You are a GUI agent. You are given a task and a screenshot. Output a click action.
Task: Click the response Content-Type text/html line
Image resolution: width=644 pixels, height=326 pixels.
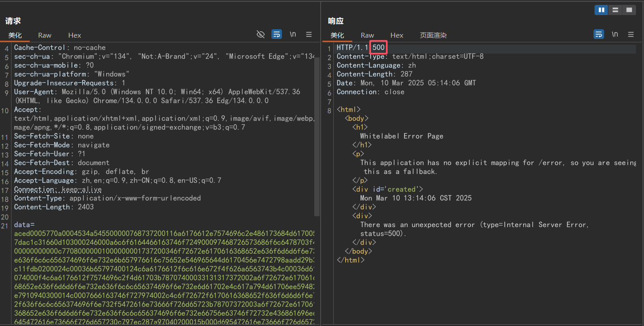(x=410, y=56)
